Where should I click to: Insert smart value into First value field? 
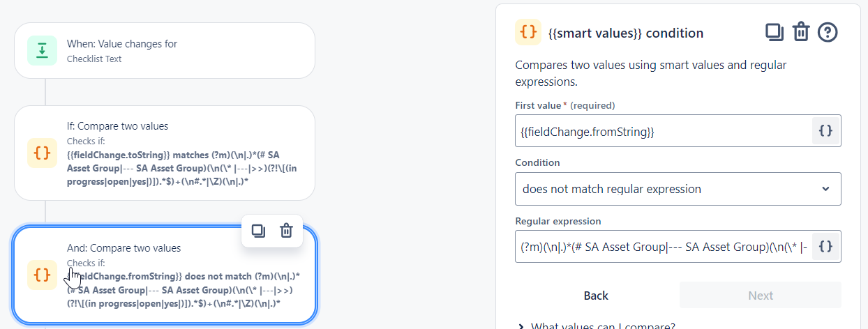pos(825,131)
